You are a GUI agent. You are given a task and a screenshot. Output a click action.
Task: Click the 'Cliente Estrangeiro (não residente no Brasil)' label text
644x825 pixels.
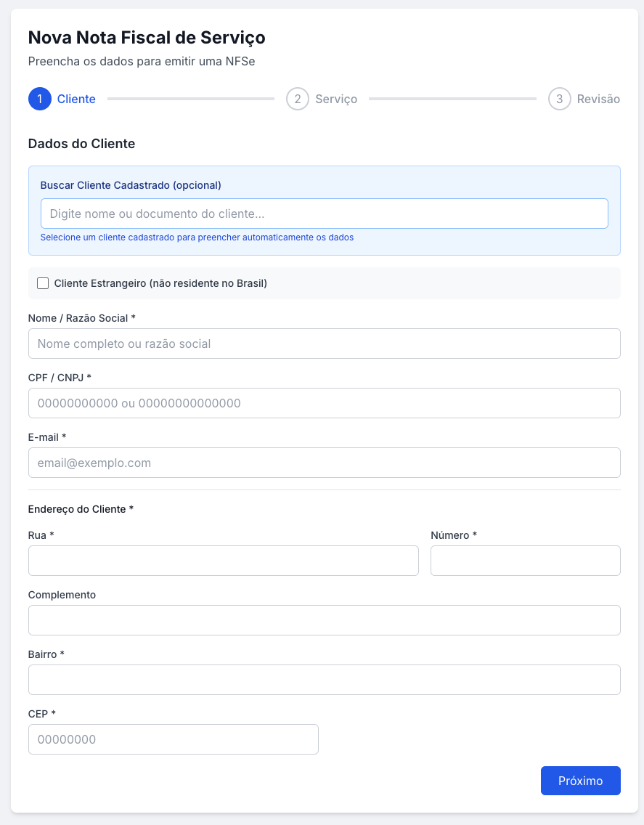coord(160,283)
